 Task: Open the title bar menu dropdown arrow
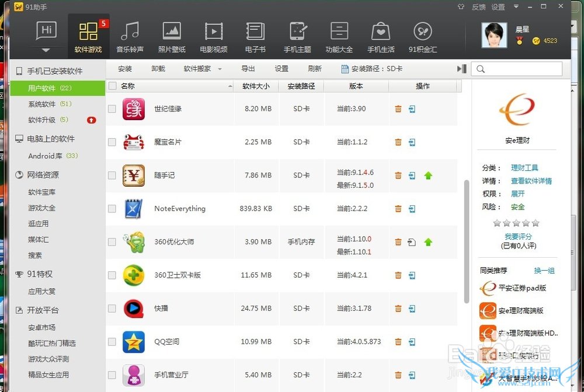coord(516,6)
